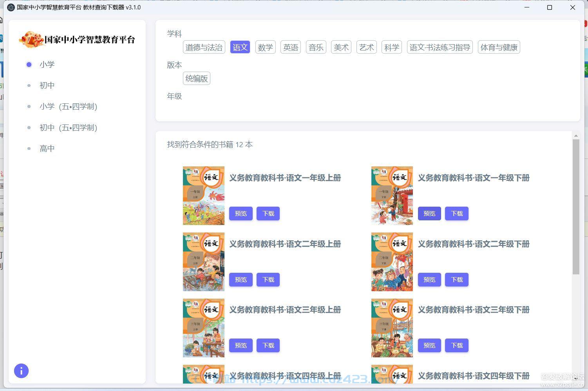Click the 找到符合条件的书籍 12 本 text

210,144
